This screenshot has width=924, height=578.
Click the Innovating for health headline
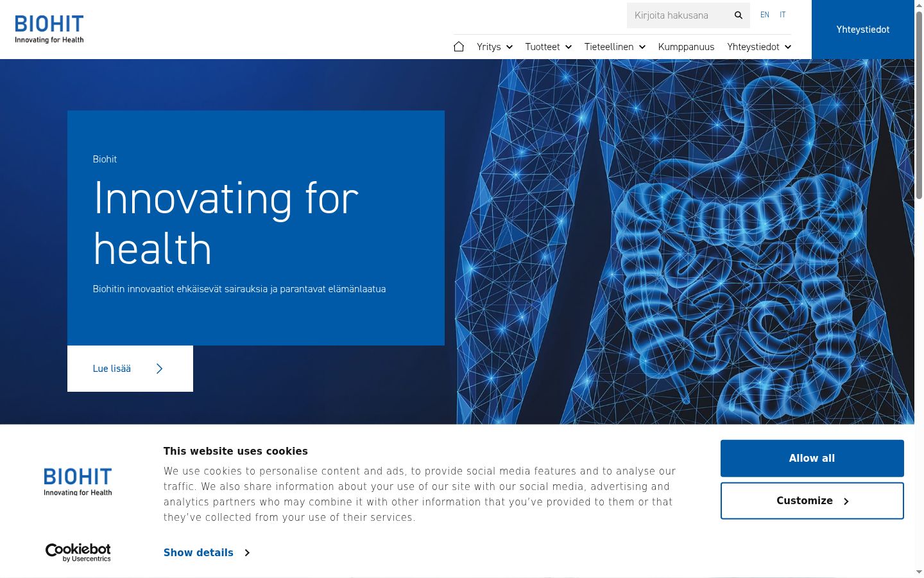(226, 223)
